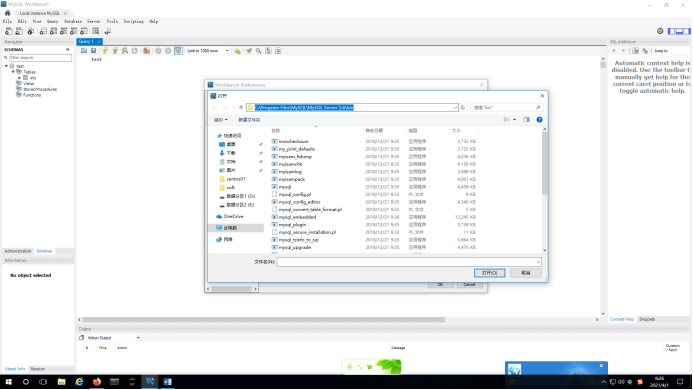Click the file name input field
Screen dimensions: 693x390
click(x=409, y=262)
